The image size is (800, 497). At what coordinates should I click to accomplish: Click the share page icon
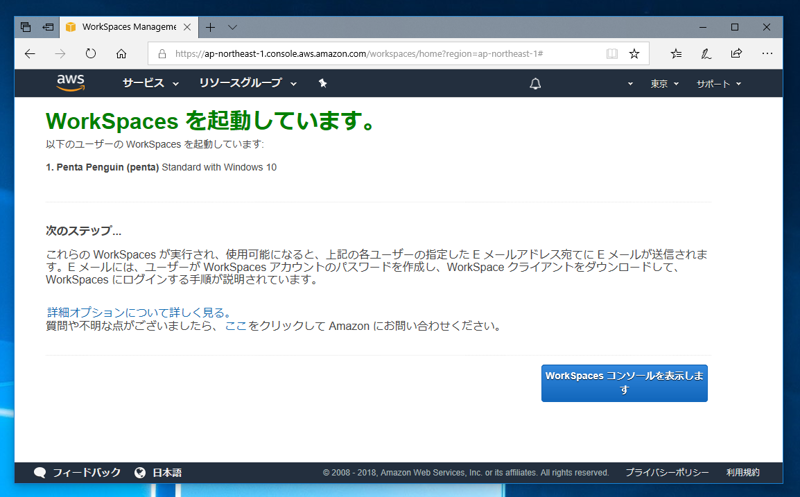pos(736,53)
